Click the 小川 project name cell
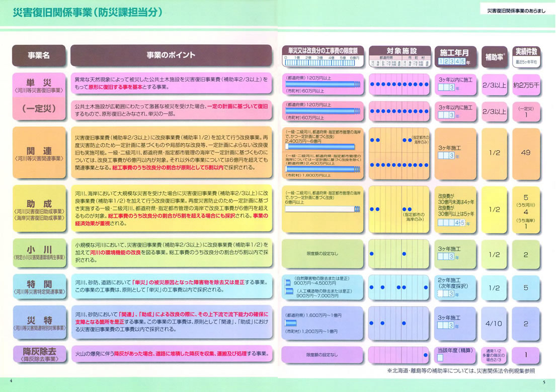The width and height of the screenshot is (556, 392). 39,252
